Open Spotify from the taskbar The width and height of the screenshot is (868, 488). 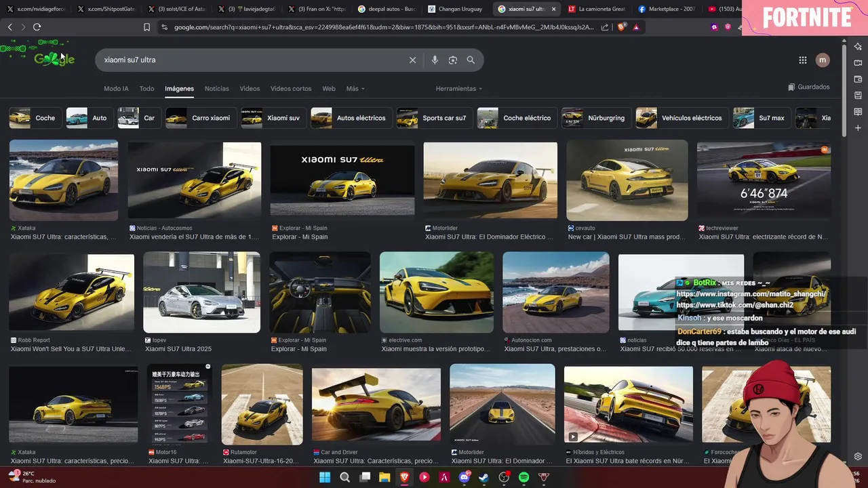click(x=524, y=477)
